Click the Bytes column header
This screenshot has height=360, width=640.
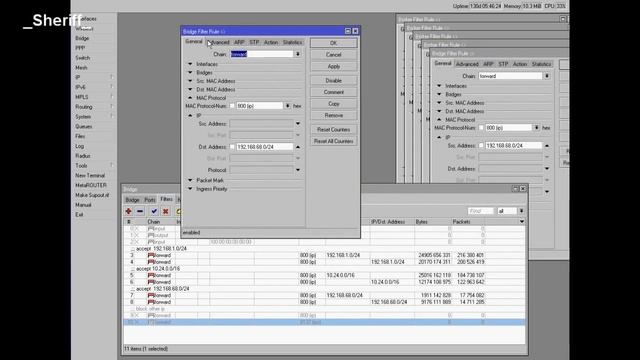(x=433, y=222)
